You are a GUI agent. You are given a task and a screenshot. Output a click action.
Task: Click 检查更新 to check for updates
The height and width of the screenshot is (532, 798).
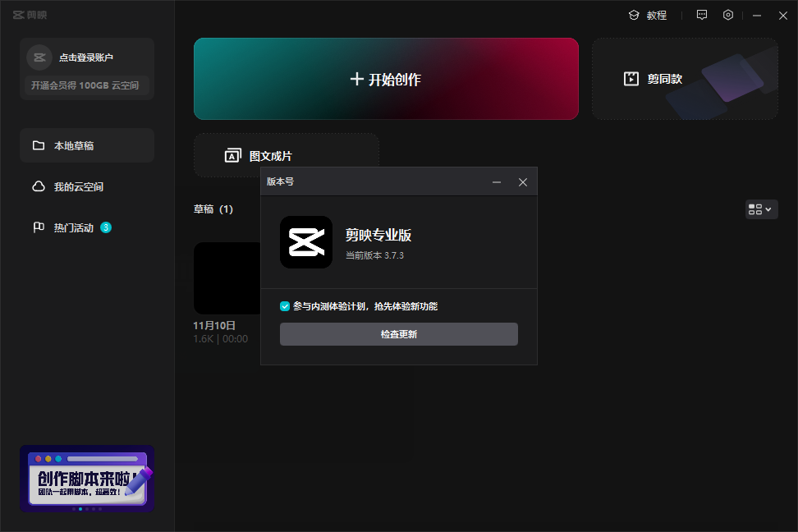click(x=398, y=334)
